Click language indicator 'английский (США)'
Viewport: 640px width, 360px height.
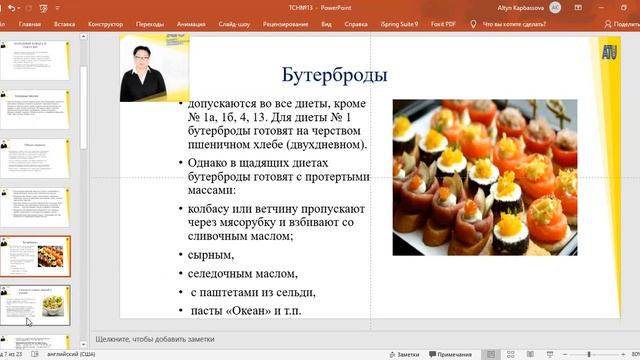[71, 354]
